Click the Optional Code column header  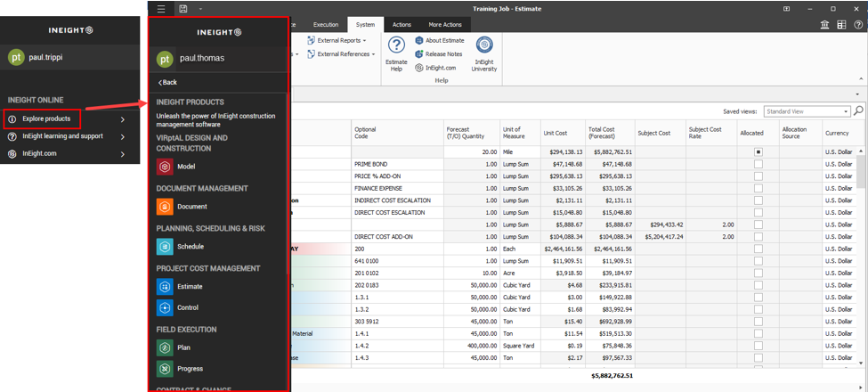point(397,133)
